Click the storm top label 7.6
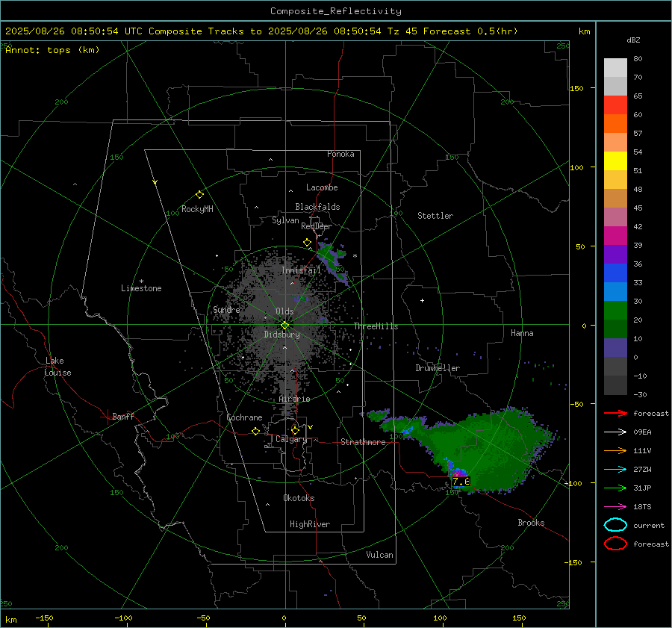 coord(461,482)
